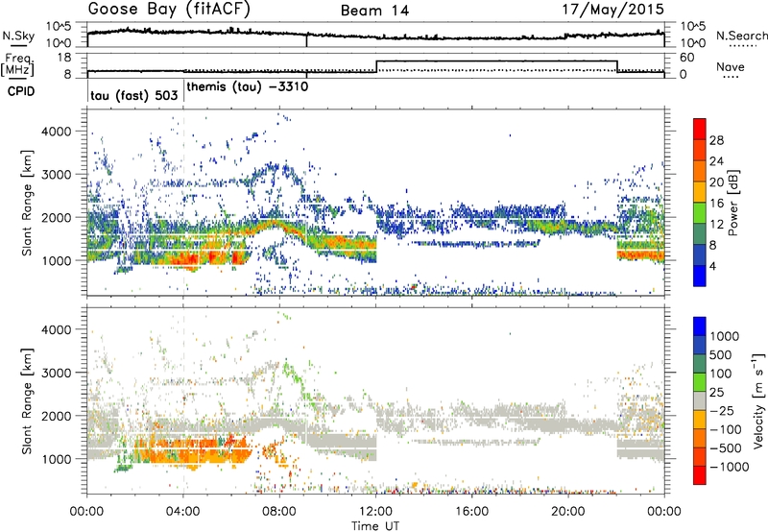The width and height of the screenshot is (768, 532).
Task: Click the 'Nave' legend label
Action: [731, 67]
